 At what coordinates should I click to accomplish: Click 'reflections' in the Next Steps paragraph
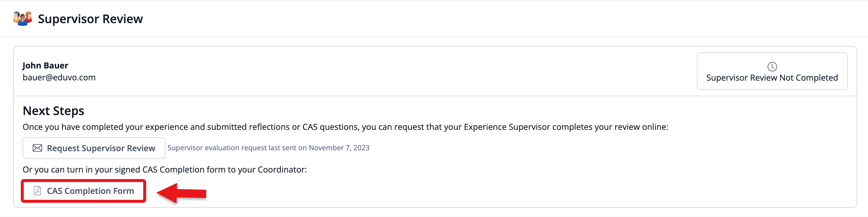[x=269, y=127]
